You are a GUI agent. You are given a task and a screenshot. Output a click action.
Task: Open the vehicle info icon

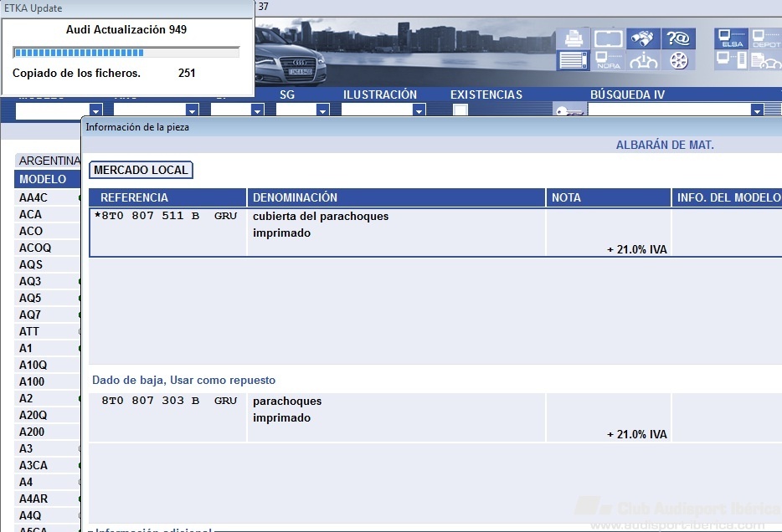(x=643, y=61)
